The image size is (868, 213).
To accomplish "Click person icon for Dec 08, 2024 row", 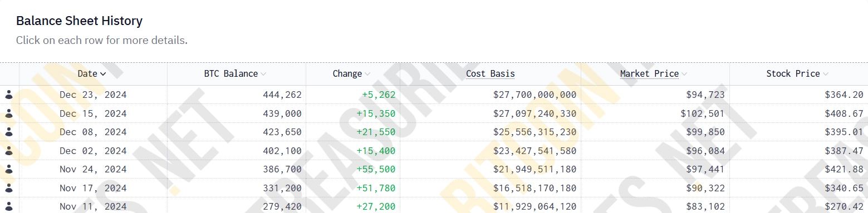I will [8, 132].
